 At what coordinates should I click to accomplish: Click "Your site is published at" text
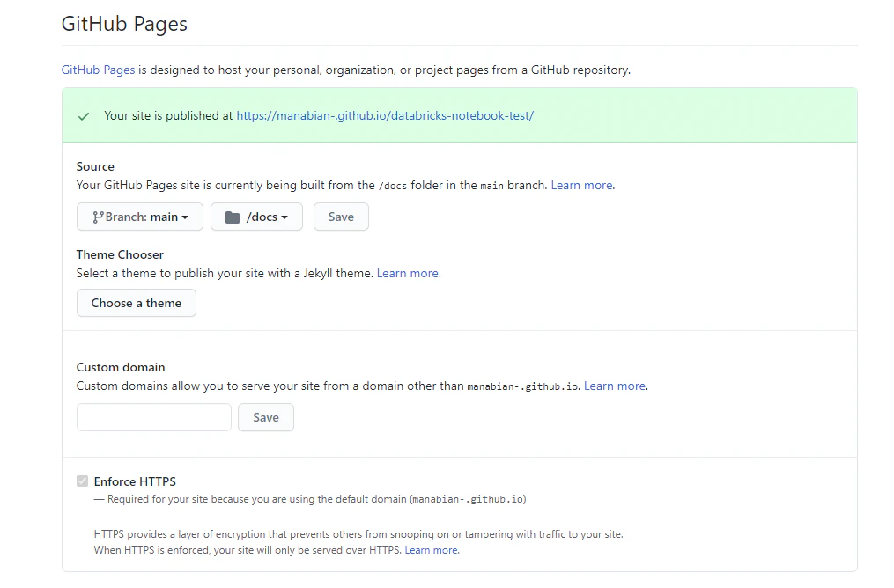coord(168,115)
